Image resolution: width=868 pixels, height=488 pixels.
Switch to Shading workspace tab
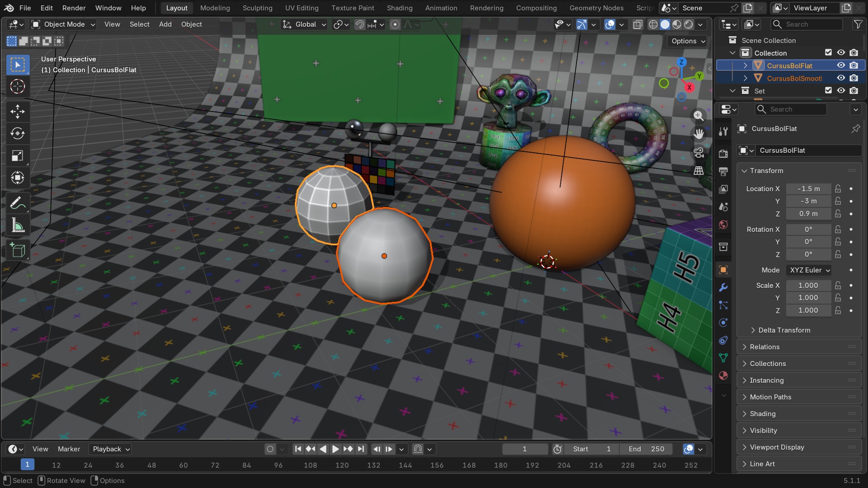400,8
